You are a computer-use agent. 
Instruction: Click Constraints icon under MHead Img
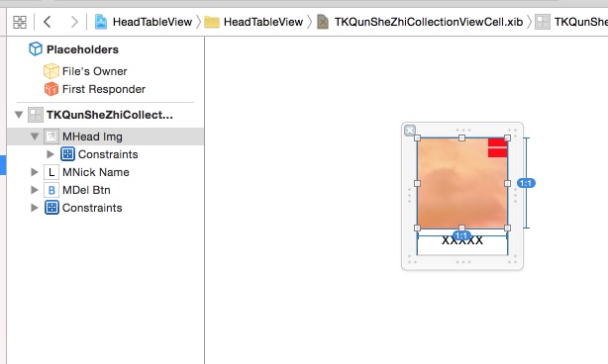(x=68, y=154)
